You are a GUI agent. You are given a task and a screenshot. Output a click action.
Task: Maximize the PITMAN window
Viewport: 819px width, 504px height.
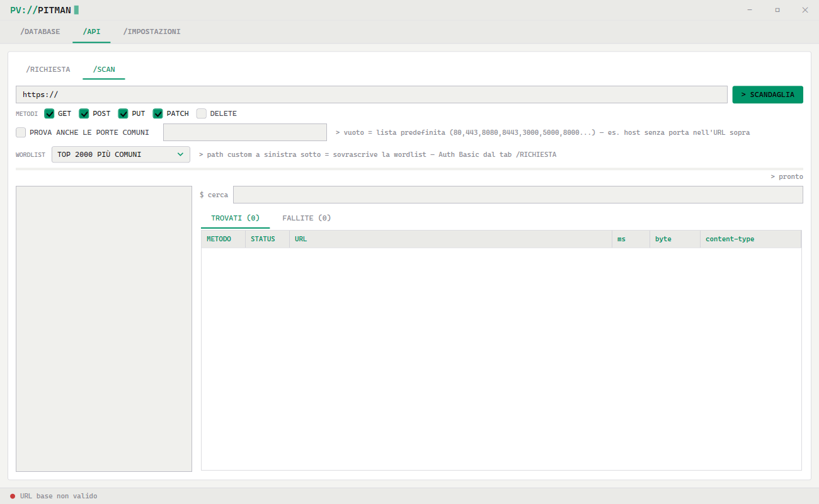tap(777, 10)
